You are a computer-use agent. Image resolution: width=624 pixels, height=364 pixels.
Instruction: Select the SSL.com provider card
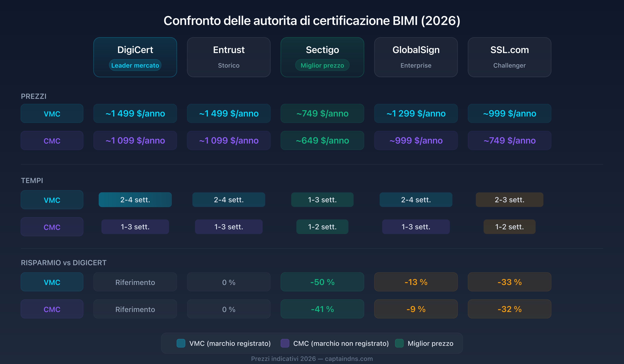(x=509, y=57)
